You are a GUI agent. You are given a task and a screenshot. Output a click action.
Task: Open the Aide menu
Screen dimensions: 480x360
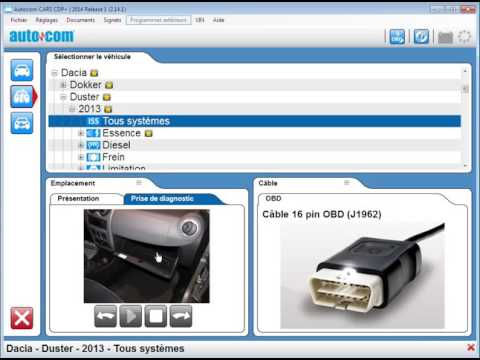coord(218,20)
